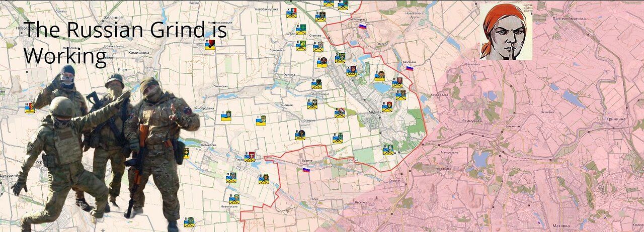Viewport: 644px width, 232px height.
Task: Click the Орлівка village label
Action: (289, 74)
